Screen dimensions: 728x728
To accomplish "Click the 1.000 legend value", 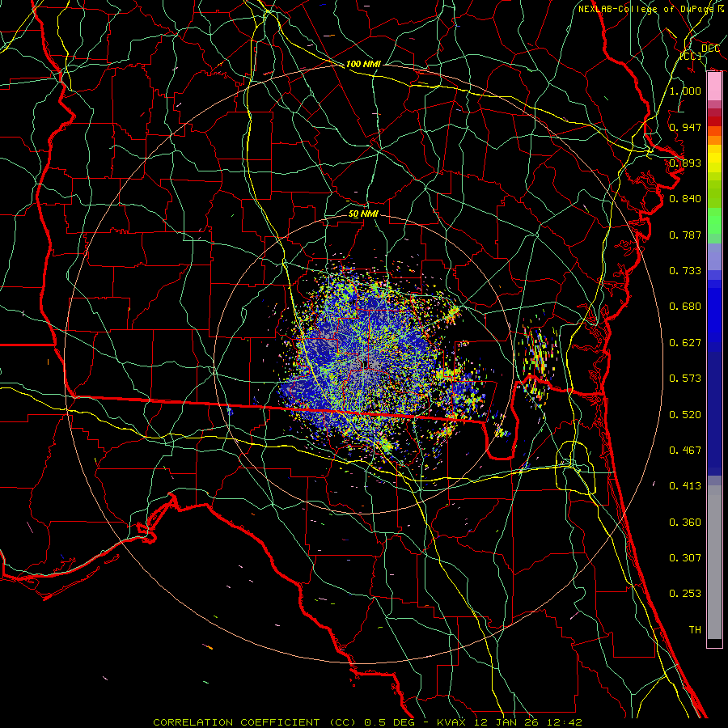I will 685,91.
